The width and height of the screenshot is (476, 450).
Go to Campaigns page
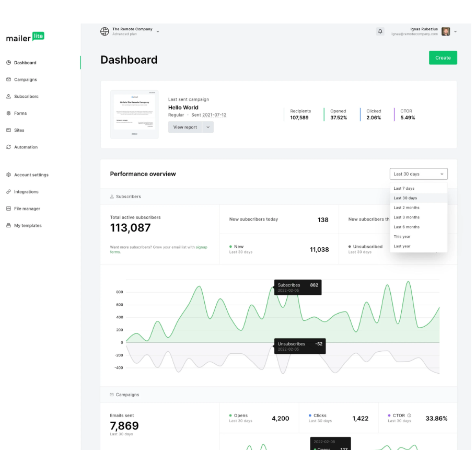tap(26, 79)
